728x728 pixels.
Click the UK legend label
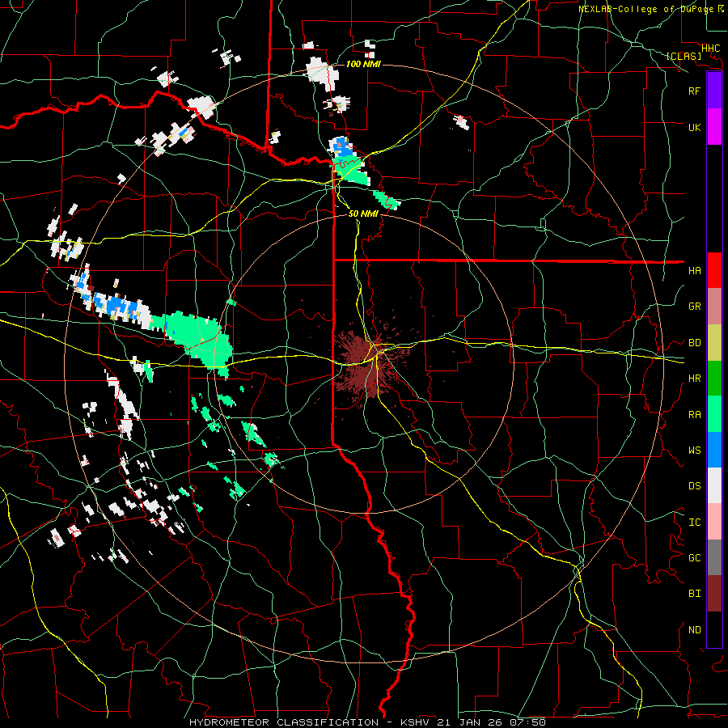[694, 127]
